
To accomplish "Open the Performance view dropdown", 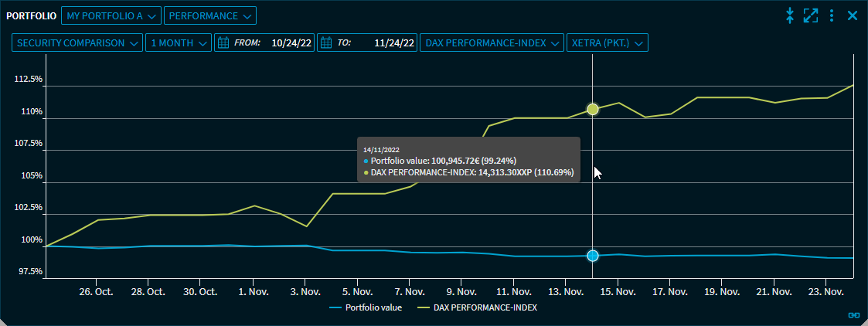I will pyautogui.click(x=209, y=15).
